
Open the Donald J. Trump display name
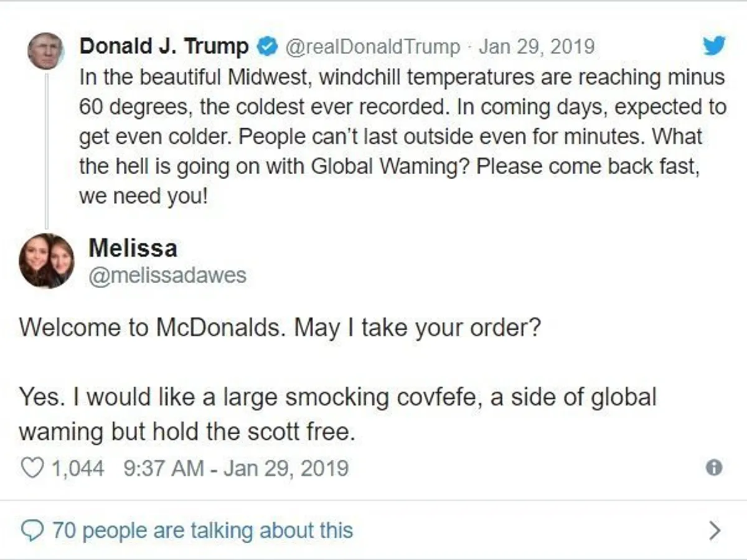(x=164, y=47)
